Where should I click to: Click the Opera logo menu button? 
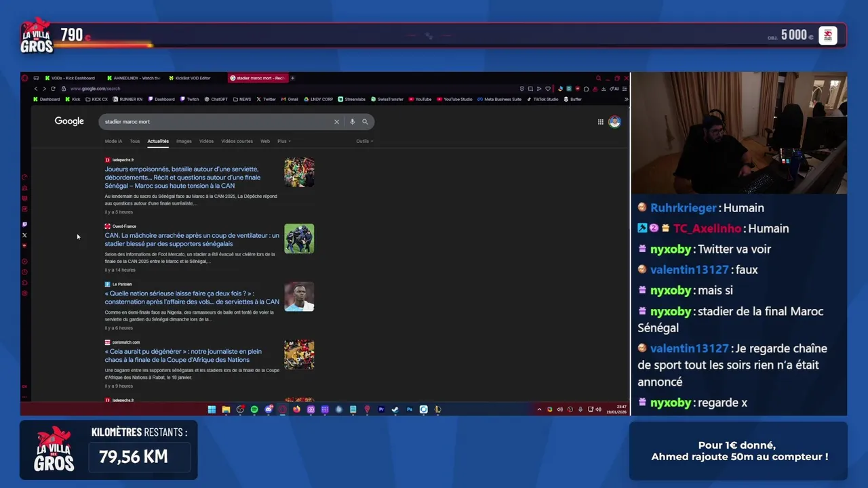click(x=25, y=78)
